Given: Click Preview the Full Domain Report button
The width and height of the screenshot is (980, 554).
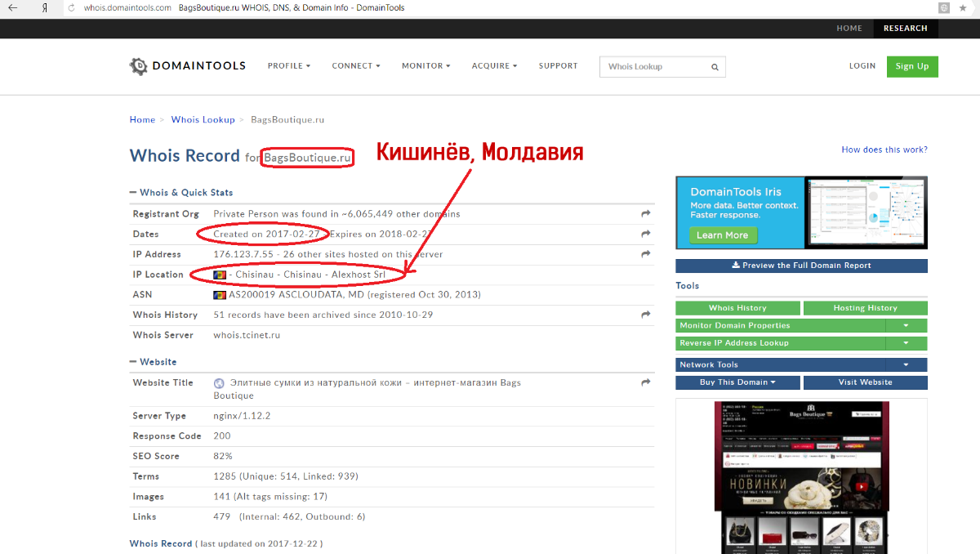Looking at the screenshot, I should (802, 266).
